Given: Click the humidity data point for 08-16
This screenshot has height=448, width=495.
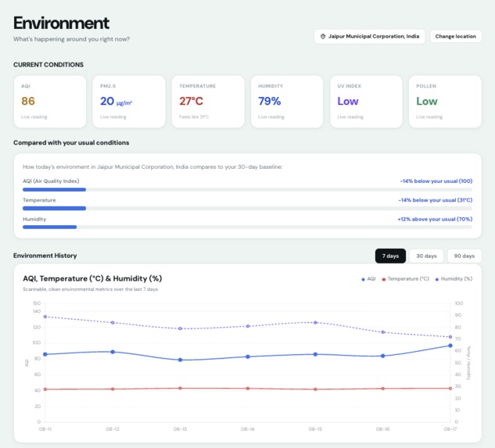Looking at the screenshot, I should (x=383, y=332).
